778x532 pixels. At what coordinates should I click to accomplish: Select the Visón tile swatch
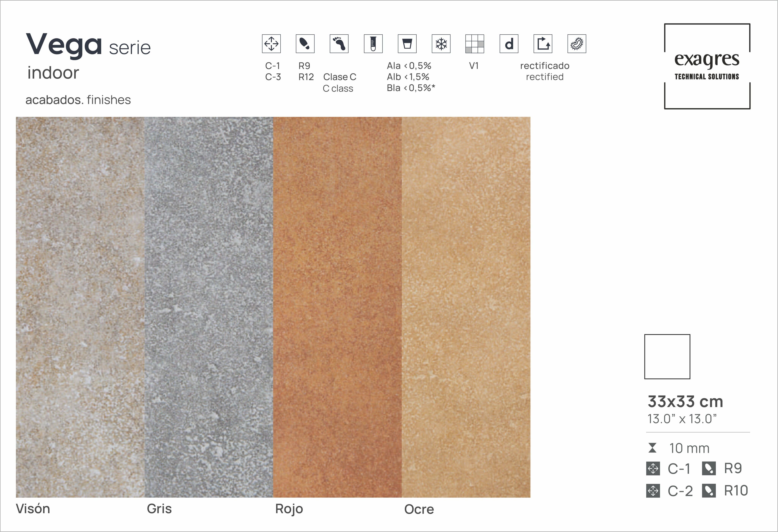coord(80,307)
